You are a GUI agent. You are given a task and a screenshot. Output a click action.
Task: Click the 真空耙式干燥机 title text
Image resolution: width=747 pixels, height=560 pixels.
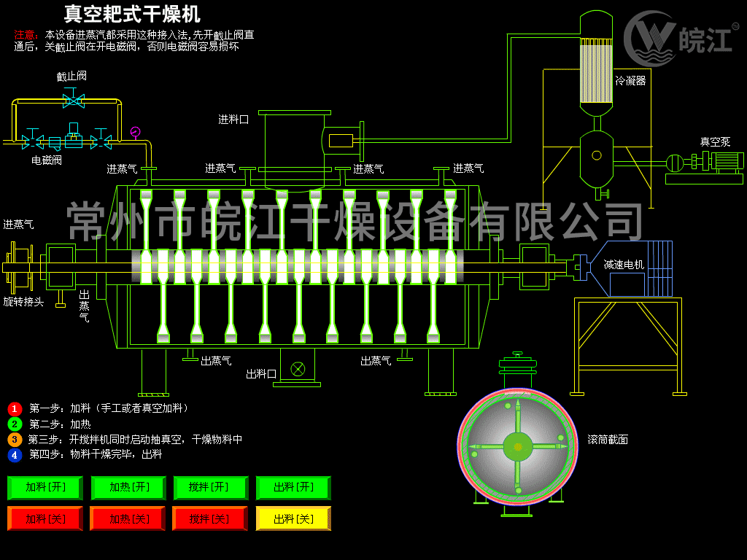pyautogui.click(x=132, y=15)
